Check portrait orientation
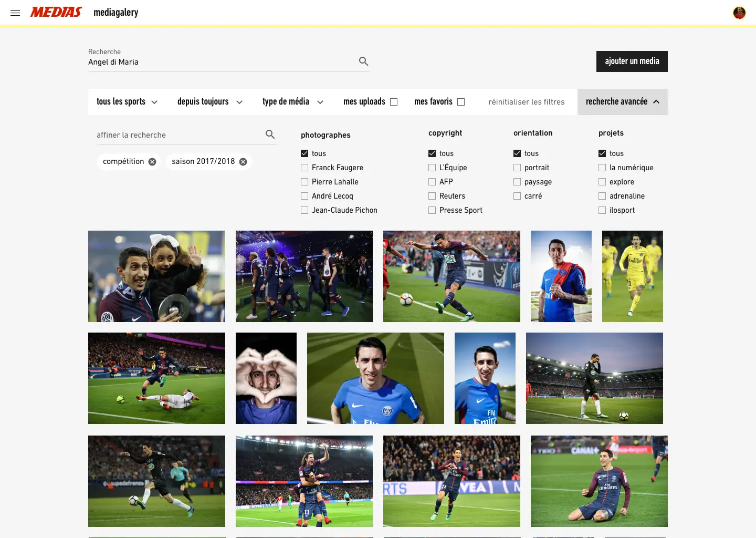756x538 pixels. [517, 168]
